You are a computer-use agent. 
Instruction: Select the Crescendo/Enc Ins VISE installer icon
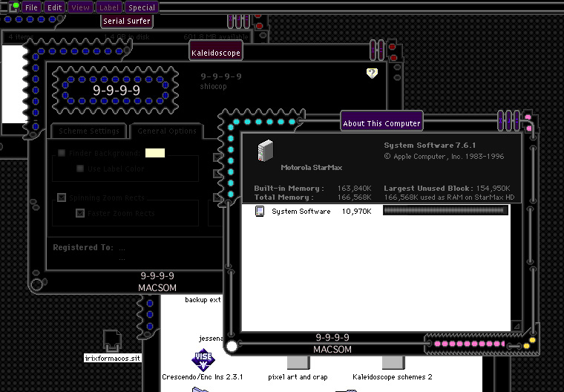pyautogui.click(x=203, y=359)
